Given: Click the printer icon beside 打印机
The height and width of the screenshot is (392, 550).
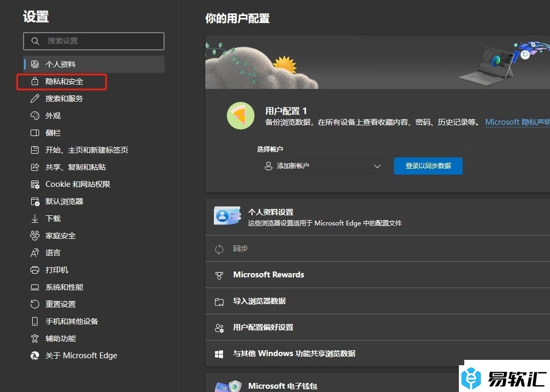Looking at the screenshot, I should pos(35,270).
